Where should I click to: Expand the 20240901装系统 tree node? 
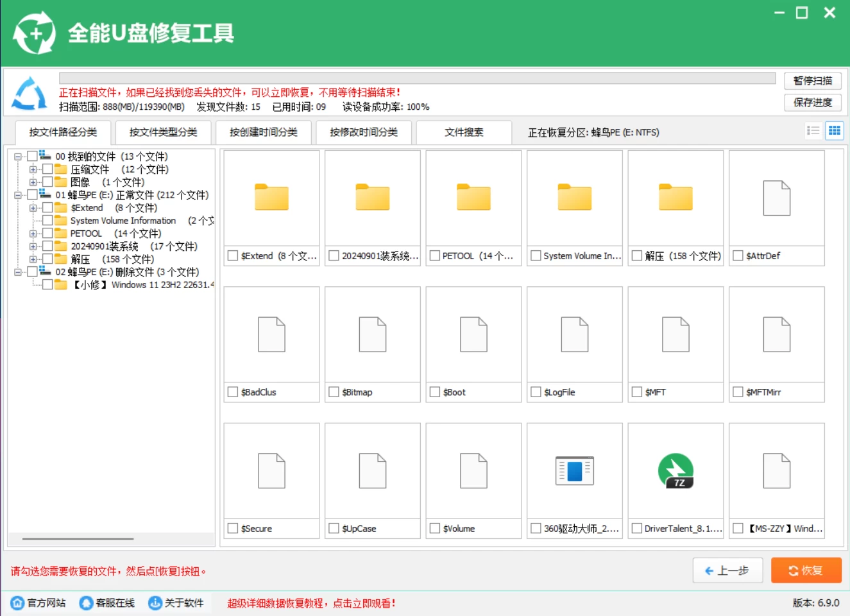(x=33, y=246)
